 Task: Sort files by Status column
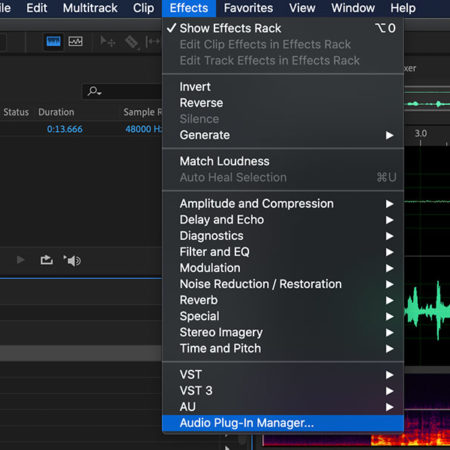[x=16, y=112]
